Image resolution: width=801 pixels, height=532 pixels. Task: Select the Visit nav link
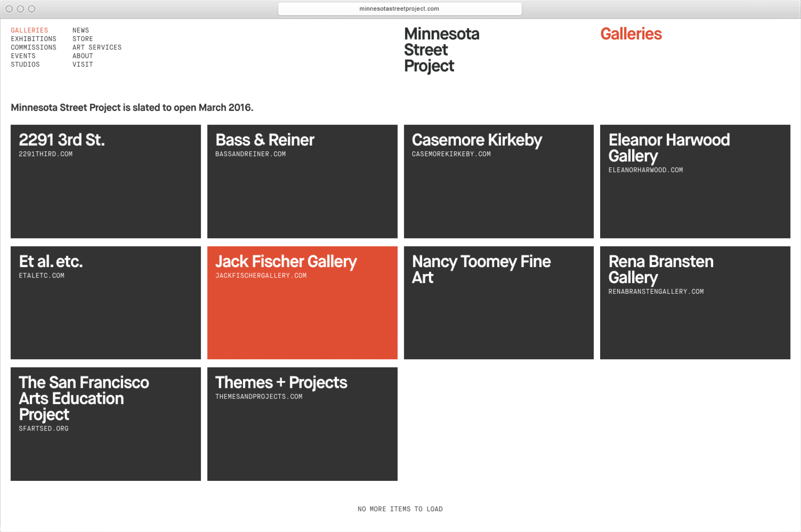point(83,64)
